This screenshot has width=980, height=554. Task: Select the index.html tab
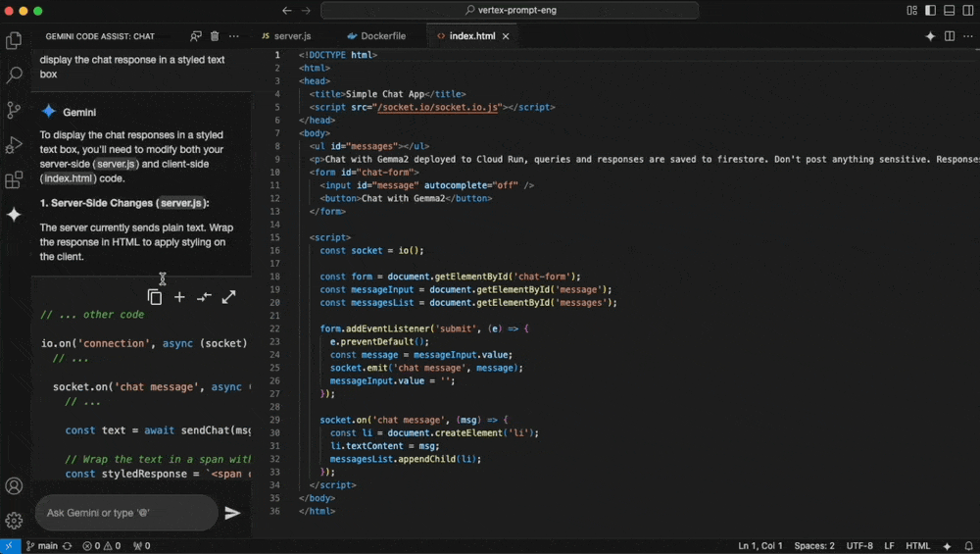(x=472, y=36)
